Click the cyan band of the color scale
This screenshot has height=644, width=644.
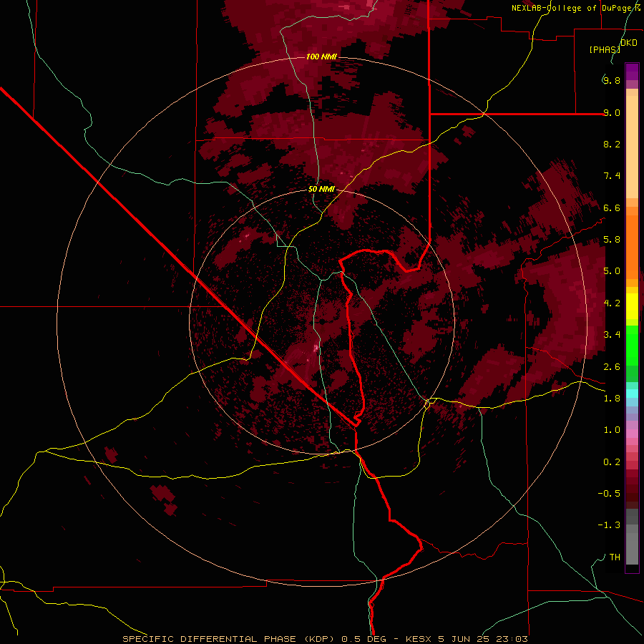pyautogui.click(x=632, y=394)
